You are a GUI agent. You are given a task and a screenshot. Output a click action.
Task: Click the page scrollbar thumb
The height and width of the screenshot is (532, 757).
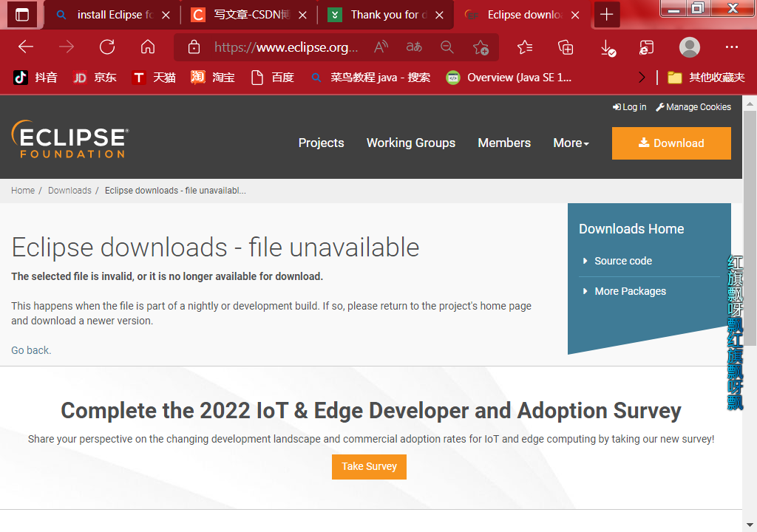click(750, 228)
